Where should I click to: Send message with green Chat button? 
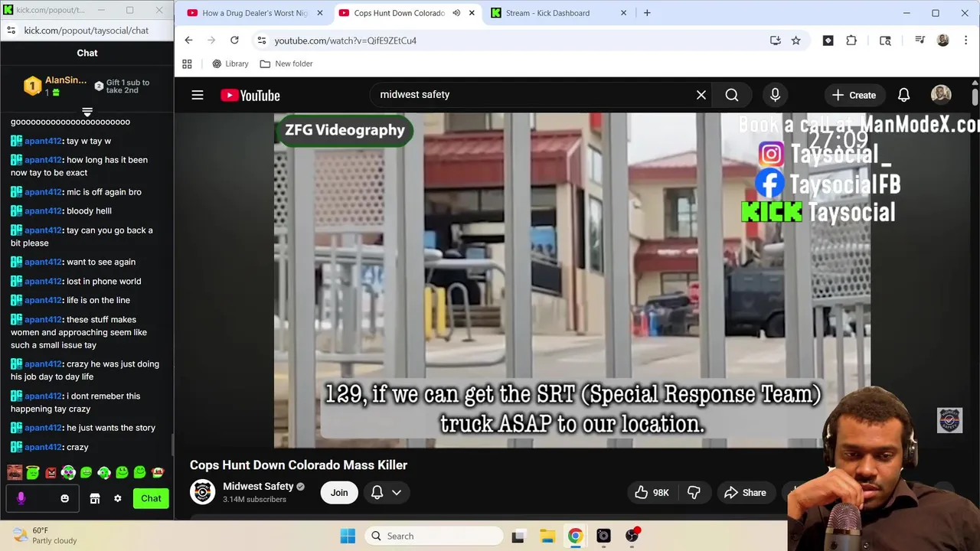(151, 498)
